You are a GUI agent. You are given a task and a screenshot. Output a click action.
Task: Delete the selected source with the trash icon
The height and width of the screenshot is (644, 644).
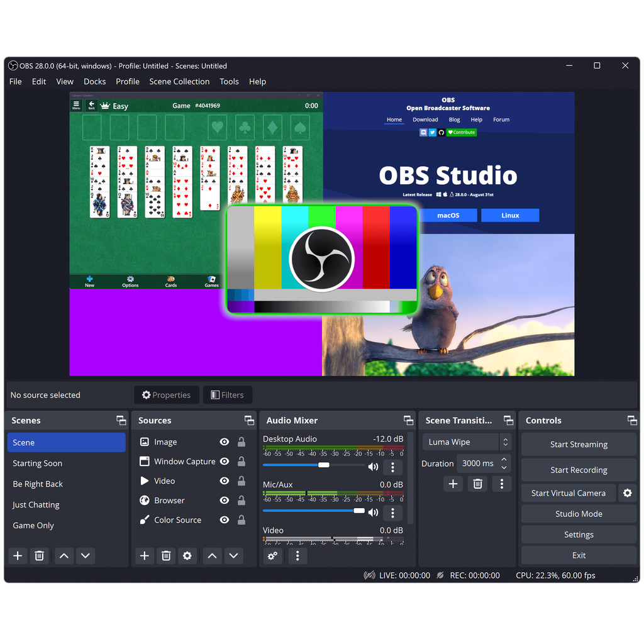tap(166, 556)
